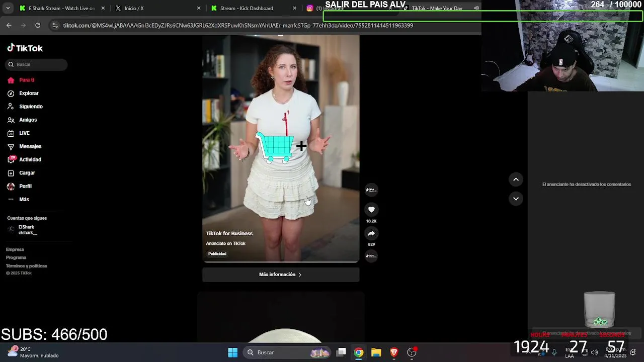Open the Windows Start menu

pyautogui.click(x=232, y=352)
